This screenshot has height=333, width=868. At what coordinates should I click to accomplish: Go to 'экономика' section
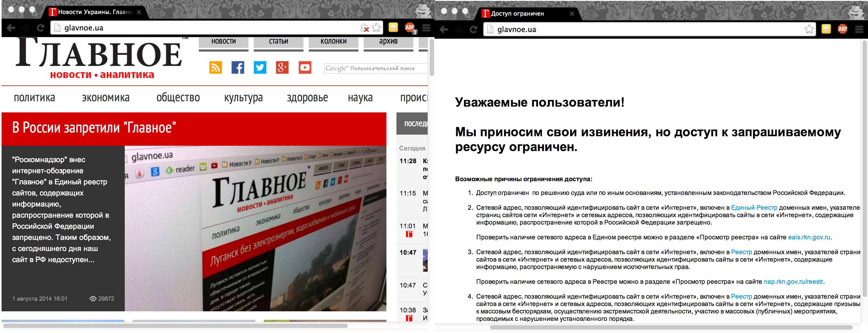point(105,98)
